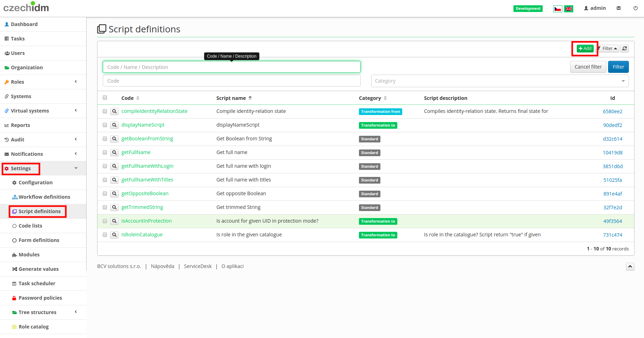644x338 pixels.
Task: Open the compileIdentityRelationState script link
Action: 154,111
